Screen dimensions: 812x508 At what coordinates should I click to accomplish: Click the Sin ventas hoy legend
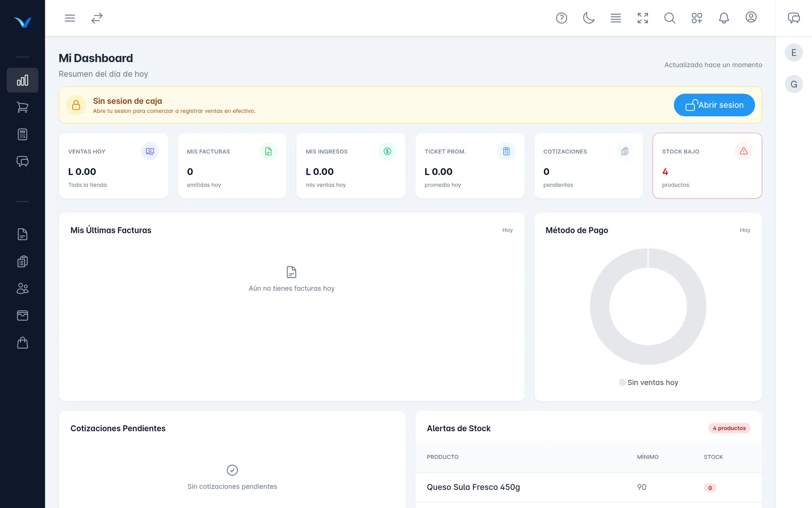[648, 382]
